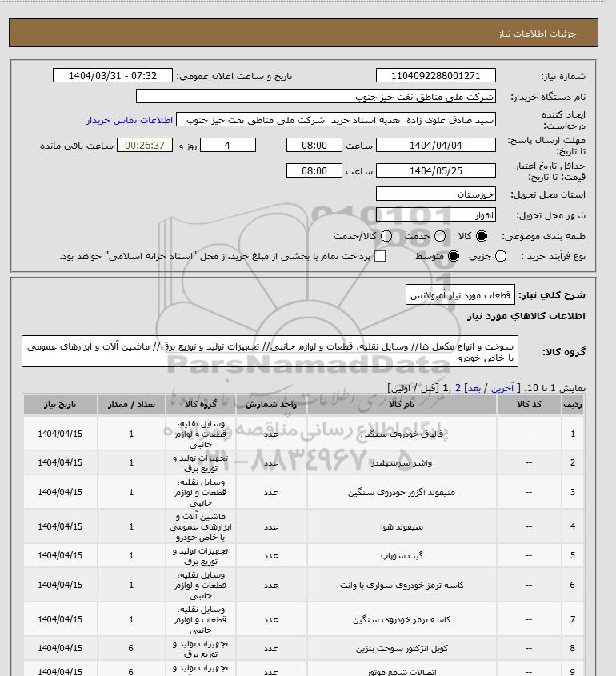Select the کالا radio button
Viewport: 616px width, 676px height.
[482, 236]
